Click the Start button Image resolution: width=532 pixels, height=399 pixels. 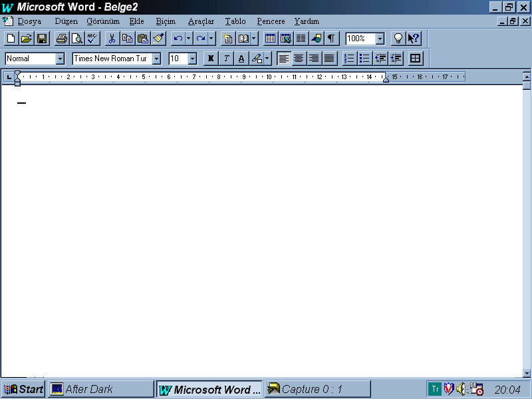(23, 389)
